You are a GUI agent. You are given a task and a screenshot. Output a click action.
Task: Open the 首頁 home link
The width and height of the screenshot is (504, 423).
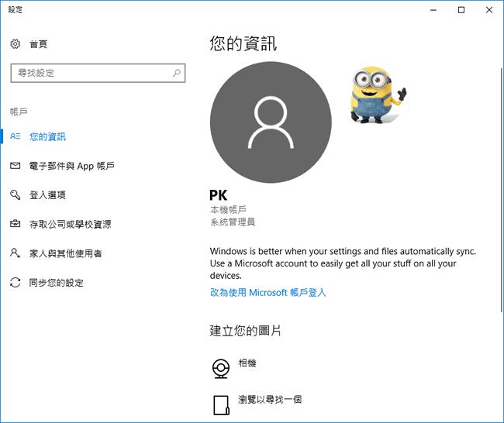coord(39,44)
